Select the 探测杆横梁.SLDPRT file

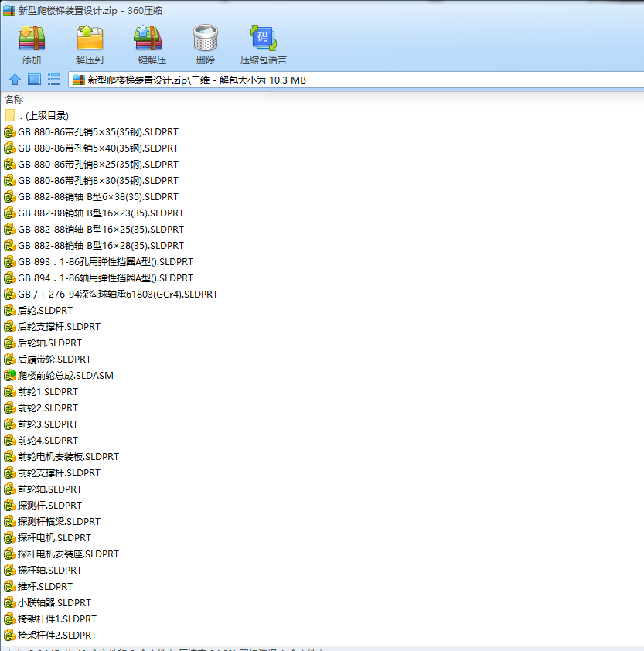tap(53, 521)
